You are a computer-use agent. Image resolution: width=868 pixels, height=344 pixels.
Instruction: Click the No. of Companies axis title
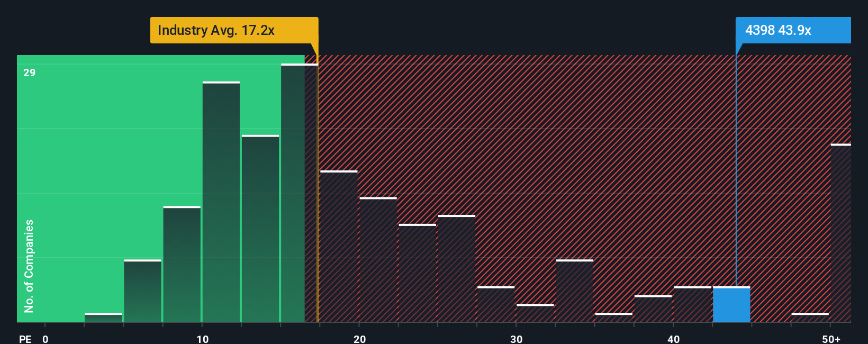(29, 266)
